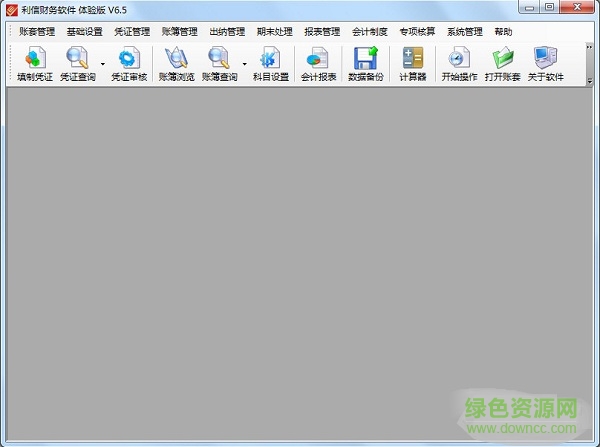Viewport: 600px width, 447px height.
Task: Expand the toolbar overflow chevron
Action: coord(589,64)
